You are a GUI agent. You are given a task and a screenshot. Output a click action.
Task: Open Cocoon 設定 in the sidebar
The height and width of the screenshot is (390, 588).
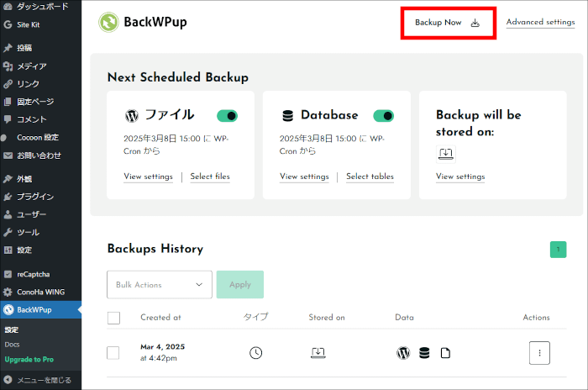[40, 137]
